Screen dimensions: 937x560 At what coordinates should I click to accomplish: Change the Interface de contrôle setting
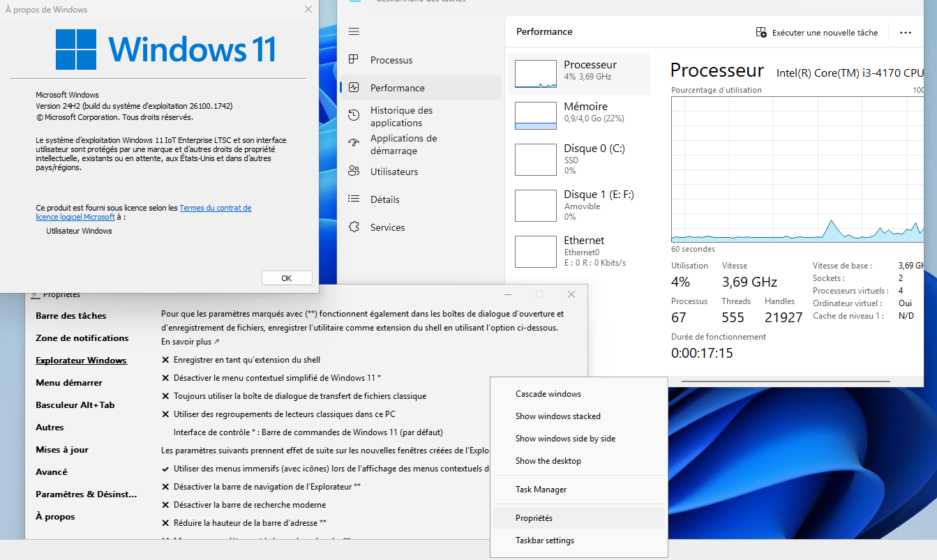pos(308,432)
